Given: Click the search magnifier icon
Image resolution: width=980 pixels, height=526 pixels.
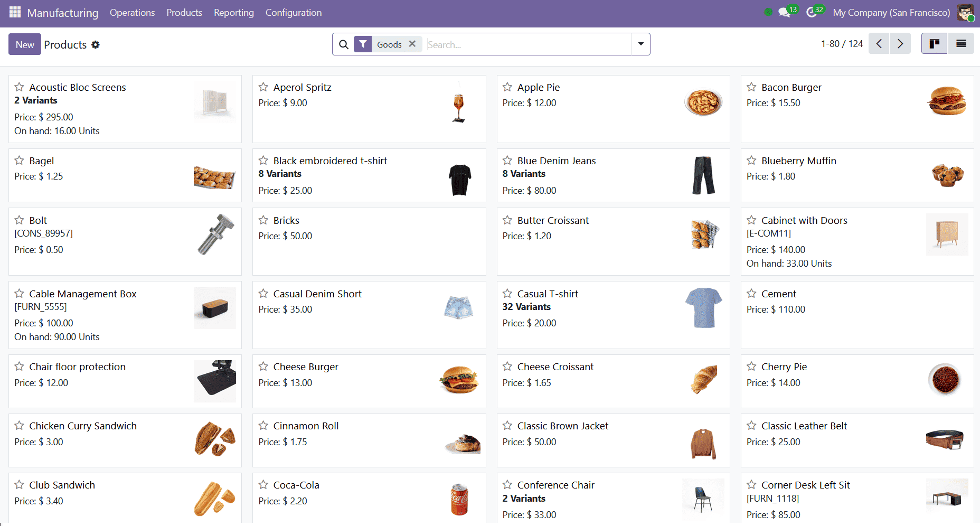Looking at the screenshot, I should coord(343,44).
